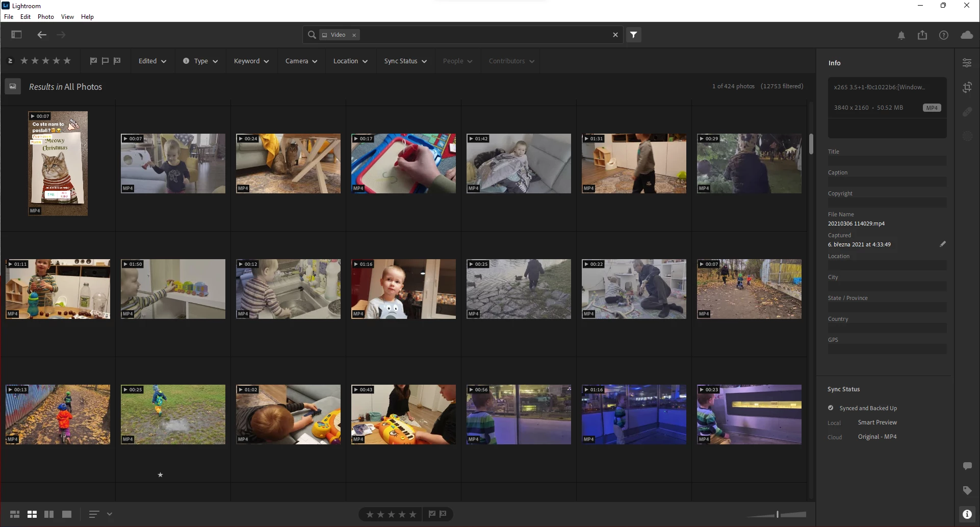Open the File menu
The height and width of the screenshot is (527, 980).
point(9,17)
